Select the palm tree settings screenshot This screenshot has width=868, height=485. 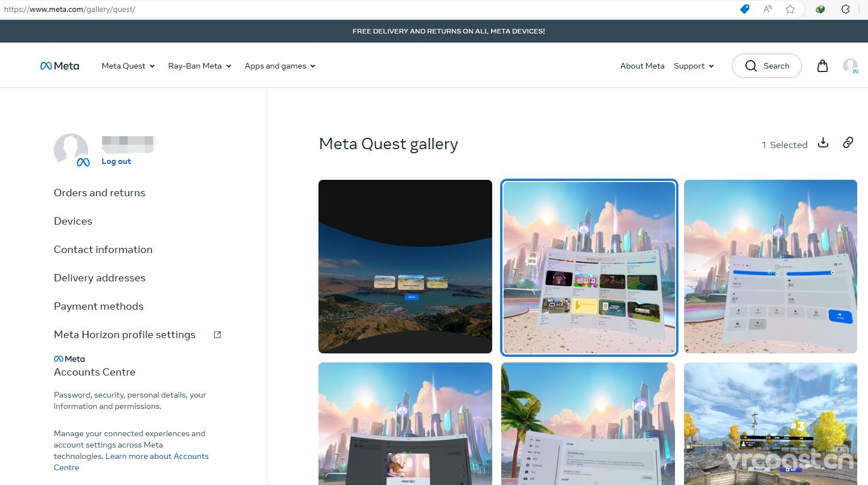(x=588, y=424)
